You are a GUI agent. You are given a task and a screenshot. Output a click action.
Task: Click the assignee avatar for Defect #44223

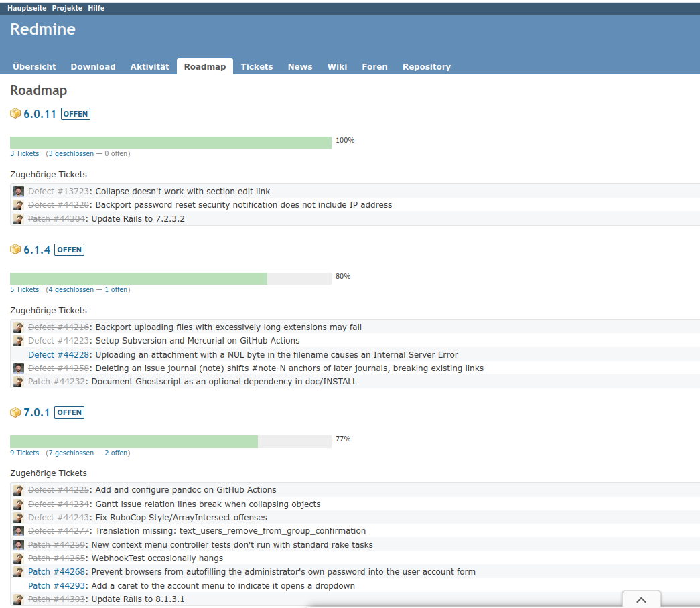click(x=18, y=341)
